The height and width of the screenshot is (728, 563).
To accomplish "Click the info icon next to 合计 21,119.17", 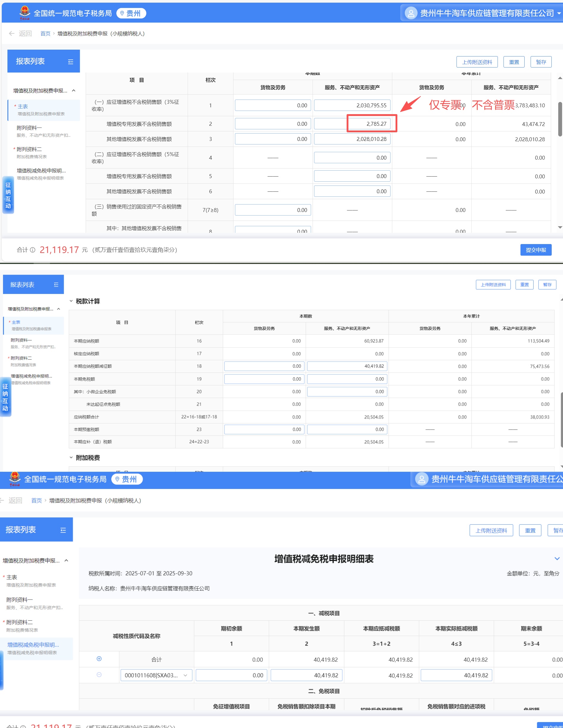I will [33, 250].
